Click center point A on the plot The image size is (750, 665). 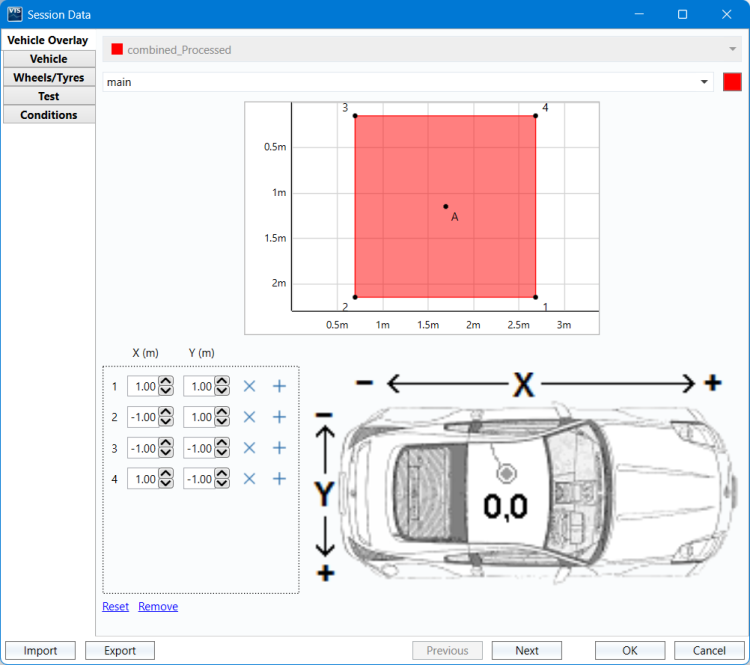click(x=445, y=207)
